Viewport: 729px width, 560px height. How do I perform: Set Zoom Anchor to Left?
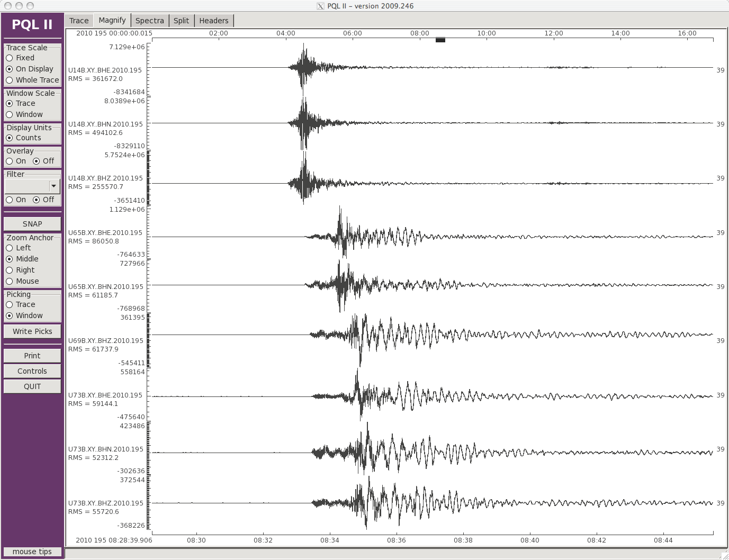[10, 248]
